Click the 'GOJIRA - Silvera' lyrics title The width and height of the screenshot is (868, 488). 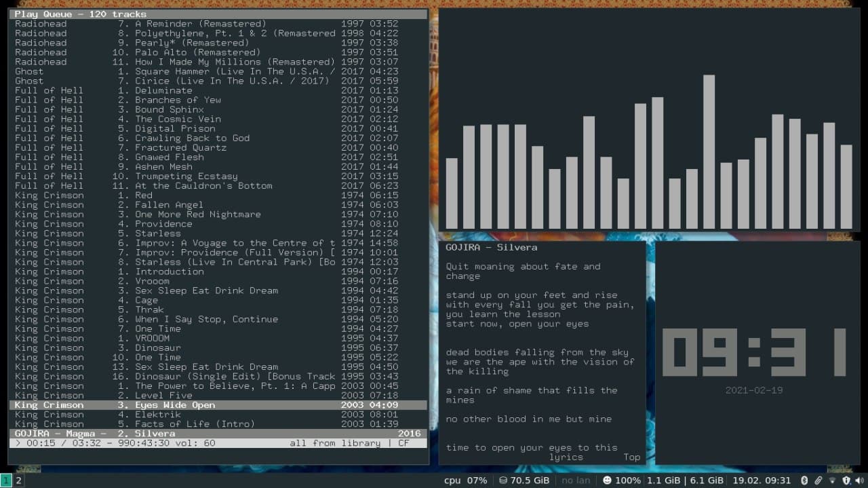coord(491,248)
